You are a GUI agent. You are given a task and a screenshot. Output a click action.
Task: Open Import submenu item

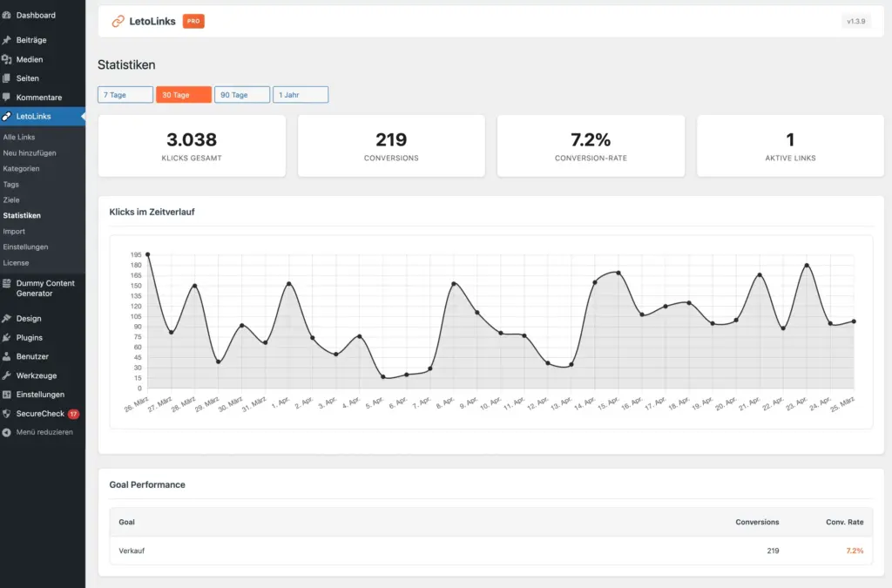[x=14, y=232]
